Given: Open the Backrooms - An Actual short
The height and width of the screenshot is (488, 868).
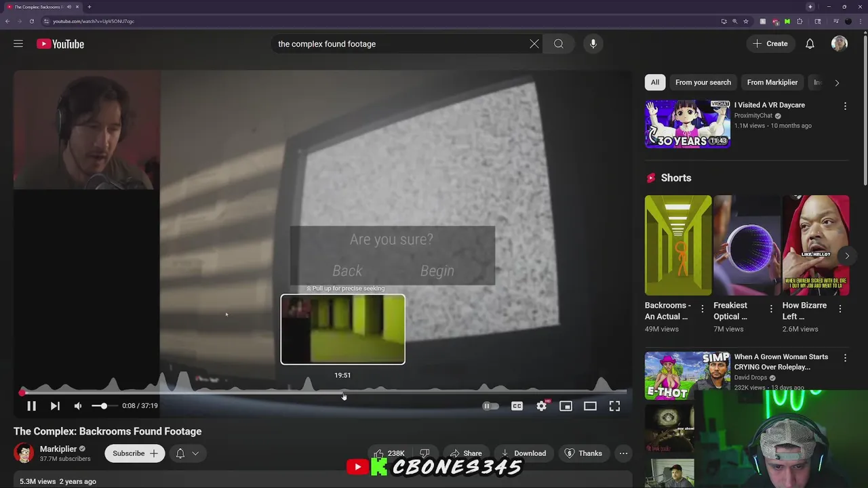Looking at the screenshot, I should point(678,245).
